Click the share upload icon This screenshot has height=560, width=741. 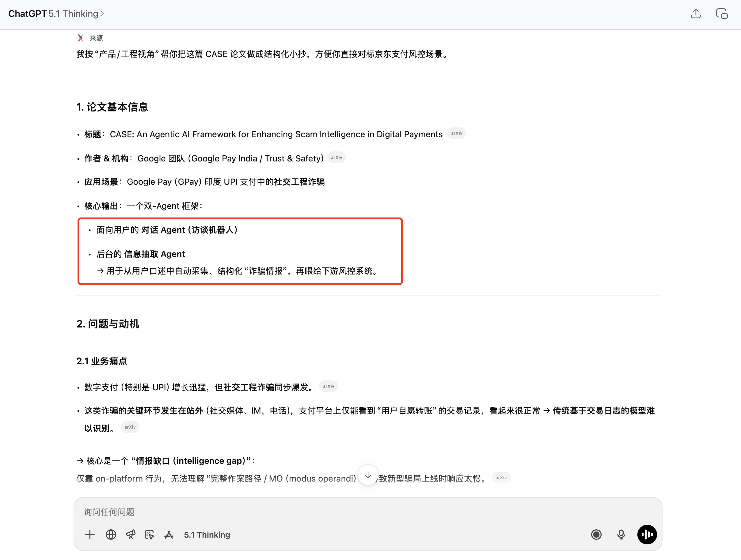click(696, 14)
